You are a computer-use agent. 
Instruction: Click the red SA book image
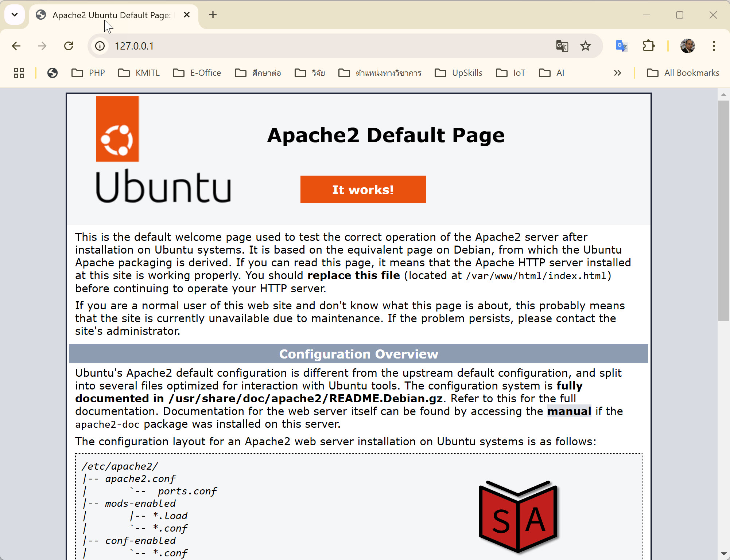click(x=518, y=516)
